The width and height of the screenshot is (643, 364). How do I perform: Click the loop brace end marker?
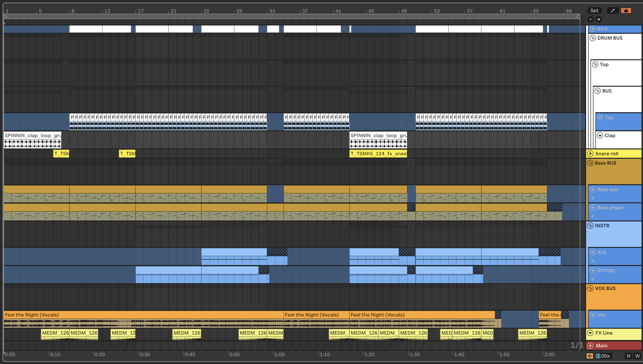point(578,16)
